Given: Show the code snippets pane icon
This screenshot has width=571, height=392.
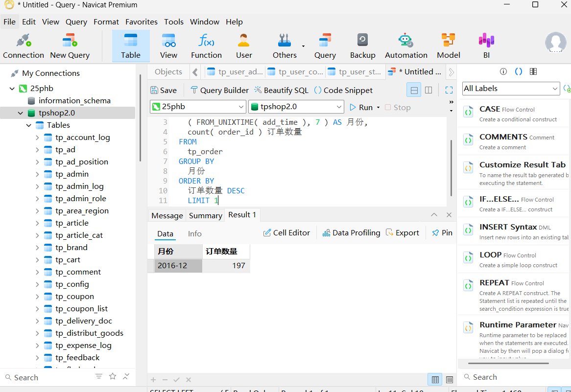Looking at the screenshot, I should tap(519, 71).
